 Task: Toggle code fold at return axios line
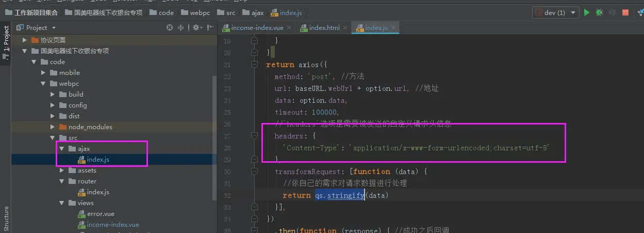254,65
